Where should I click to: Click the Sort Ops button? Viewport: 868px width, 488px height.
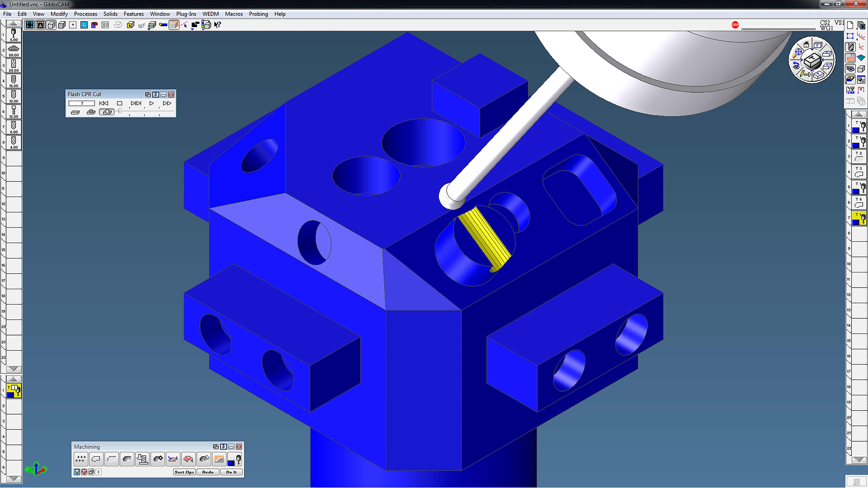coord(184,472)
